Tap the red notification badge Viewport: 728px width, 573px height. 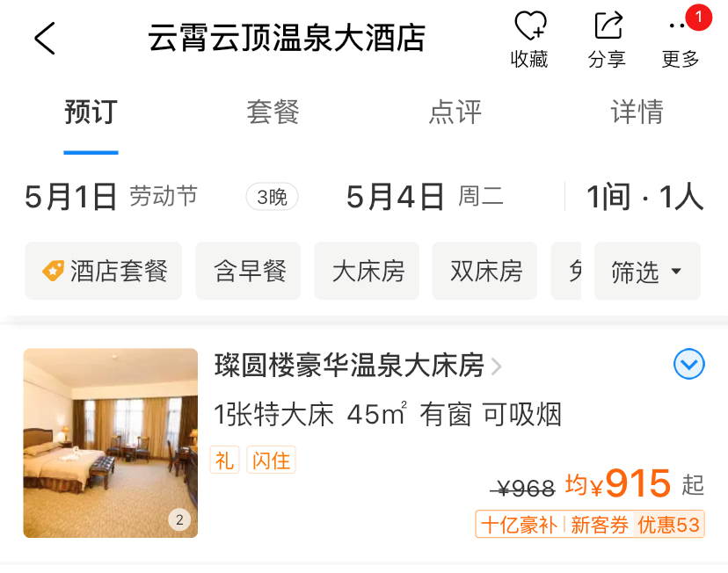pyautogui.click(x=698, y=18)
